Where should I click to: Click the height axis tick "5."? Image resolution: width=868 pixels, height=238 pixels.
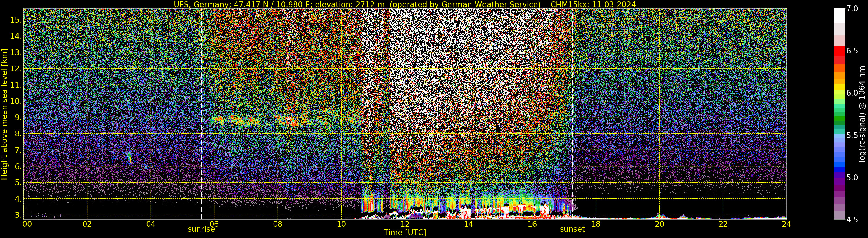pos(18,183)
